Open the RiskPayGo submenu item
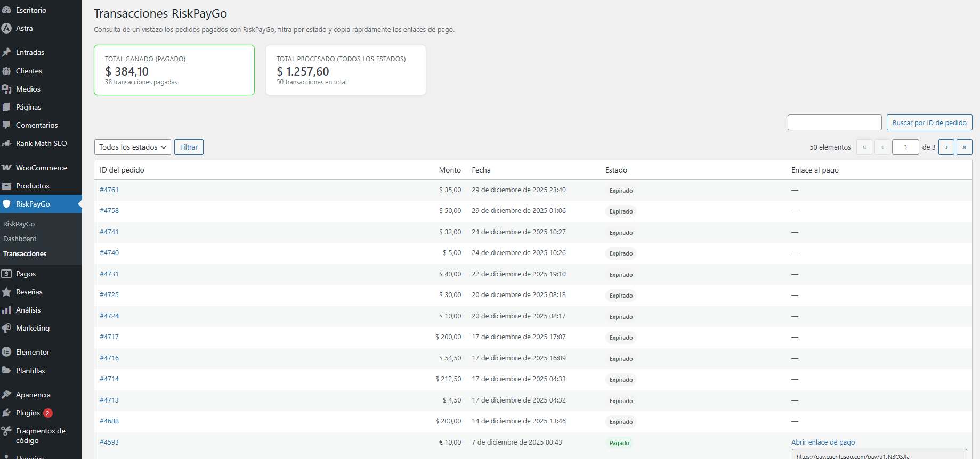The image size is (980, 459). 19,224
